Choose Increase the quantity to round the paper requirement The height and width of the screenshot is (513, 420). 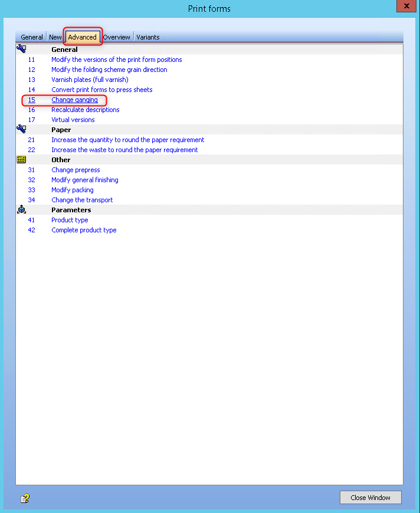(x=127, y=140)
